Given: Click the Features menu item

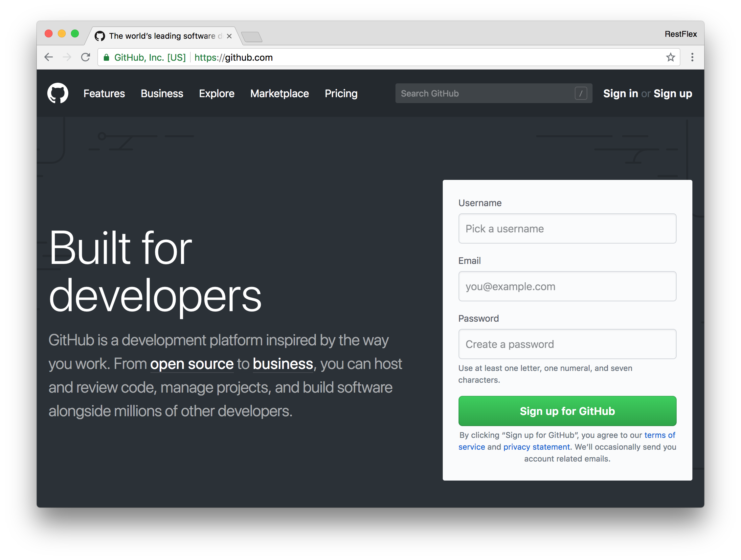Looking at the screenshot, I should click(x=103, y=93).
